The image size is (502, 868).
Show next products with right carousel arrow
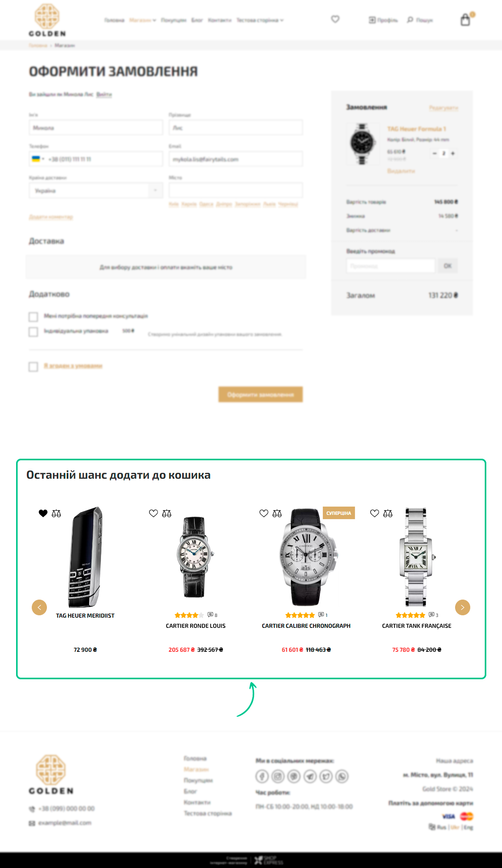pos(462,607)
